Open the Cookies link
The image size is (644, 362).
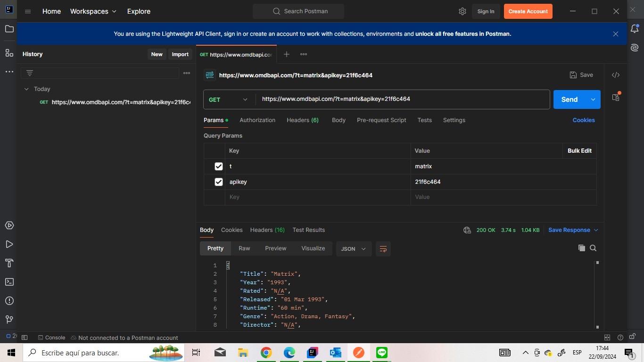(584, 120)
